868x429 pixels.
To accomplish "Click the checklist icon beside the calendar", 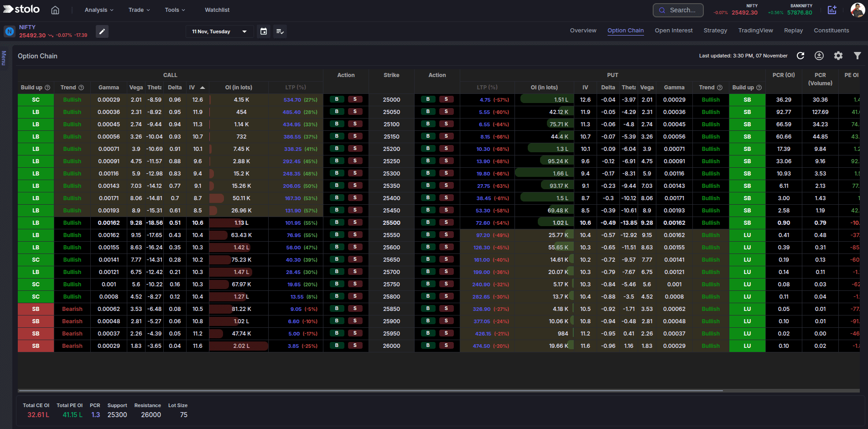I will click(280, 31).
